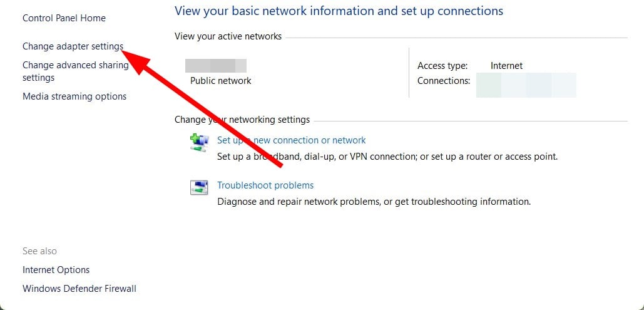
Task: Click the View your basic network information heading
Action: click(339, 11)
